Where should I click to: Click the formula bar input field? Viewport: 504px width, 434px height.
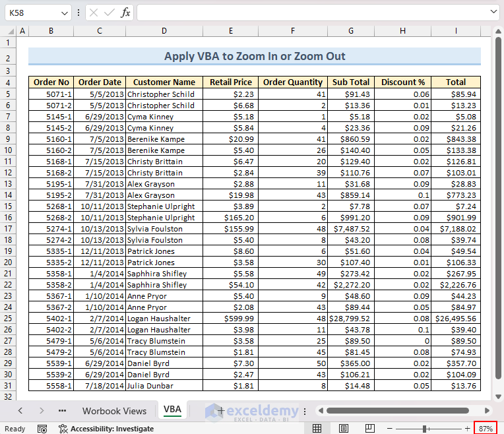pos(310,13)
